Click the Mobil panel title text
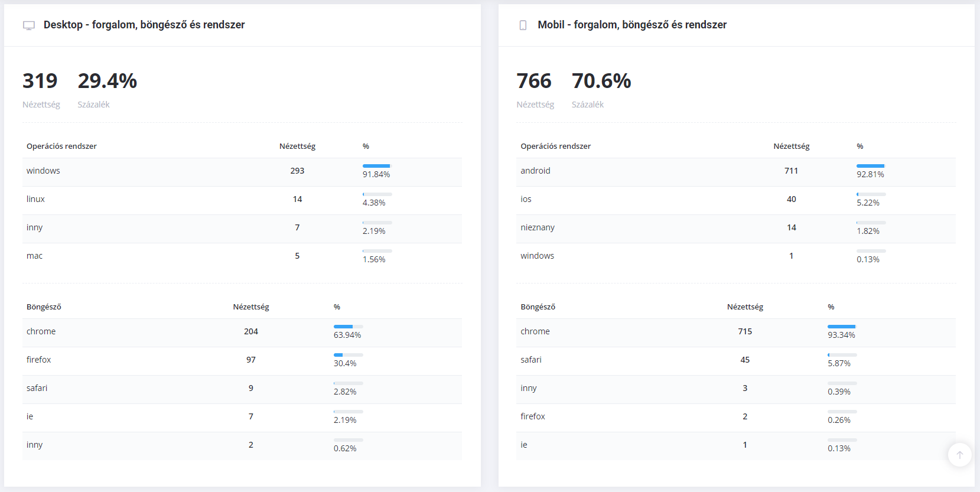The image size is (980, 492). (632, 25)
